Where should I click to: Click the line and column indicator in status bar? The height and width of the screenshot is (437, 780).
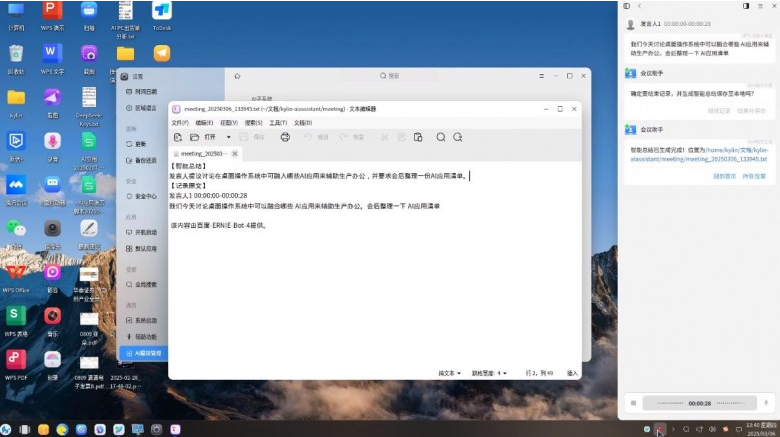(539, 373)
